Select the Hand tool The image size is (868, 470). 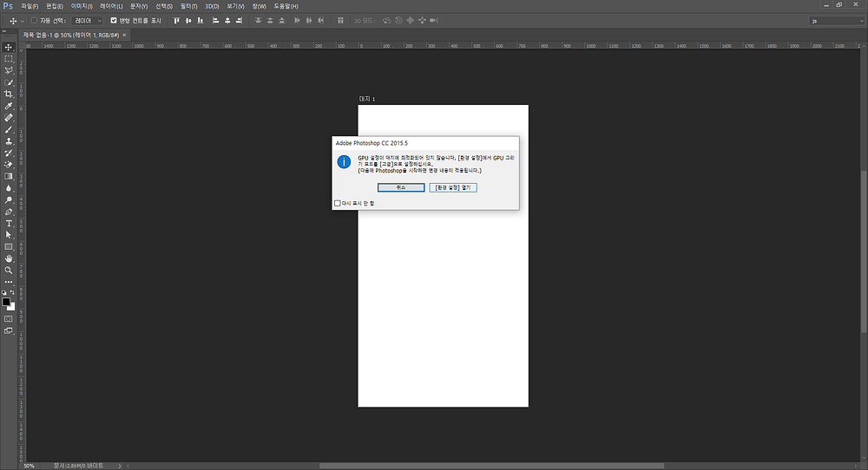pos(9,258)
